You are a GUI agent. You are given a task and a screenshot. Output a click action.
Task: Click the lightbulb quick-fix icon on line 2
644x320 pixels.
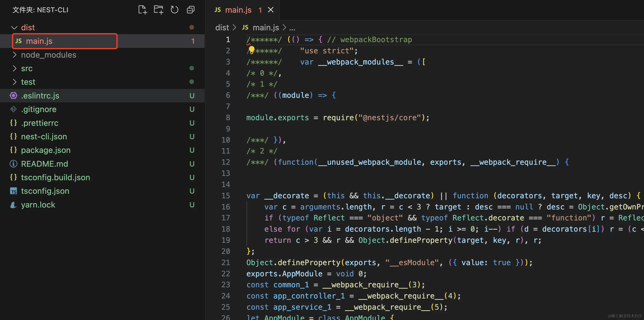click(x=252, y=50)
